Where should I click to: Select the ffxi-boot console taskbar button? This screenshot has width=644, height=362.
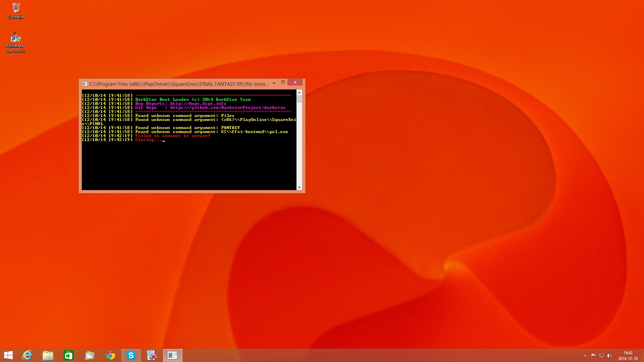(x=173, y=355)
